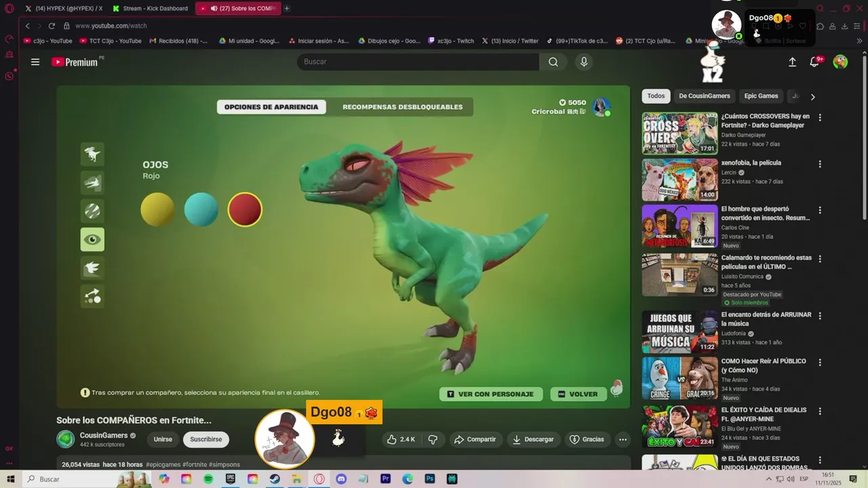Start voice search with the microphone
Viewport: 868px width, 488px height.
tap(584, 62)
